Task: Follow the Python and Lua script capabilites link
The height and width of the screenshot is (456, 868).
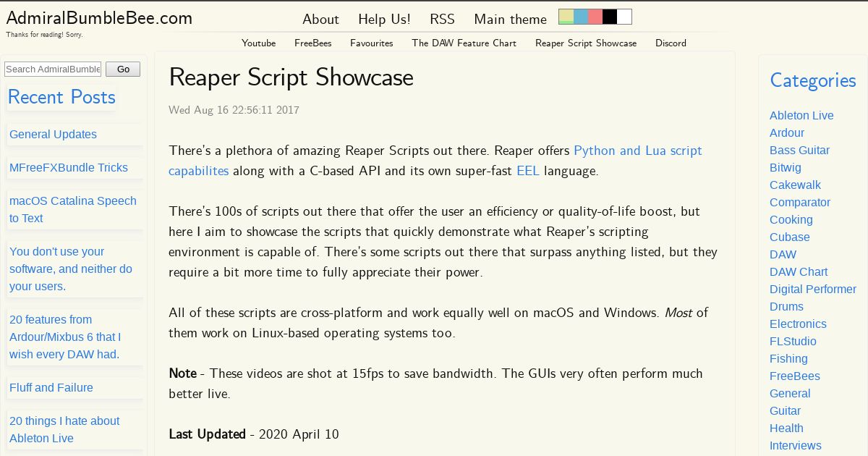Action: 435,161
